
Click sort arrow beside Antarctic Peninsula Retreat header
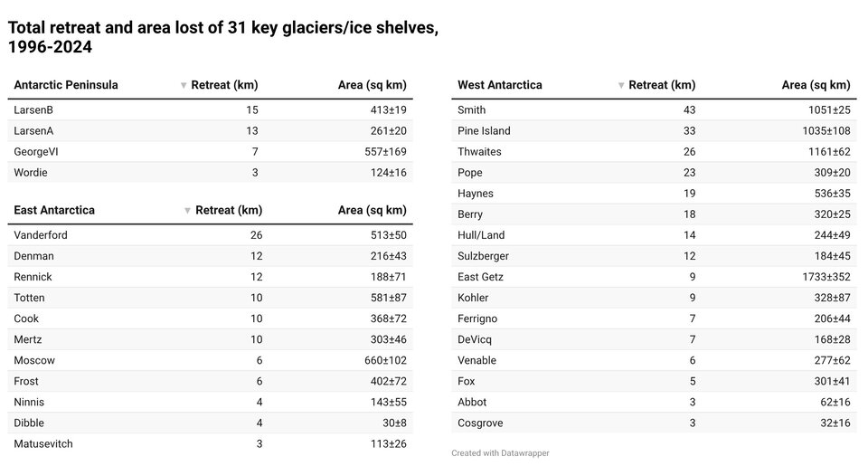click(x=184, y=86)
